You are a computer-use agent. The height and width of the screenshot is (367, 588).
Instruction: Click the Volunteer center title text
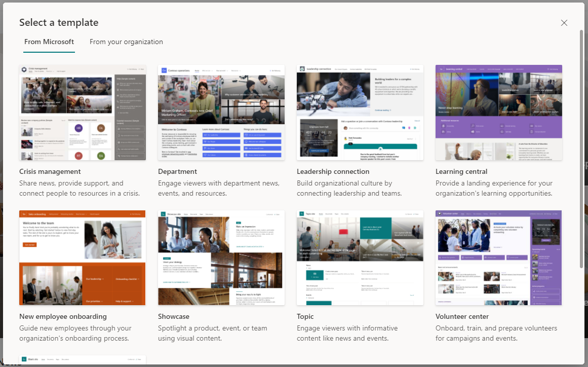coord(462,316)
